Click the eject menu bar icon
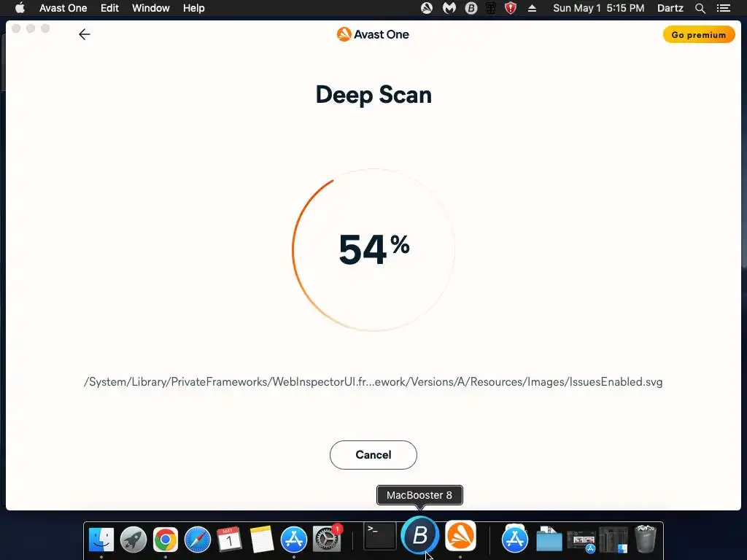 [532, 8]
